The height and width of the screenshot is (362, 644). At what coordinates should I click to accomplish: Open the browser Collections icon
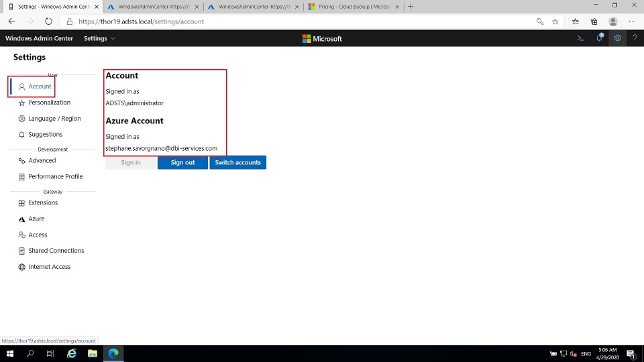tap(594, 21)
